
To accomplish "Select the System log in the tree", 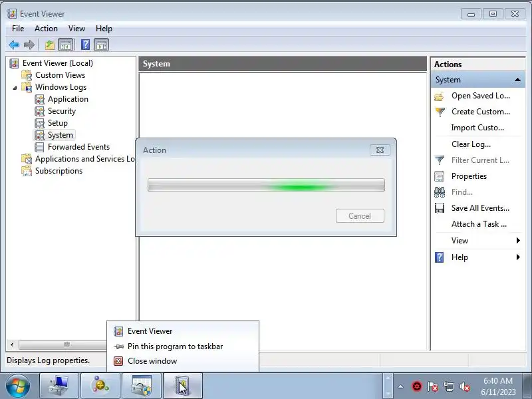I will coord(60,135).
